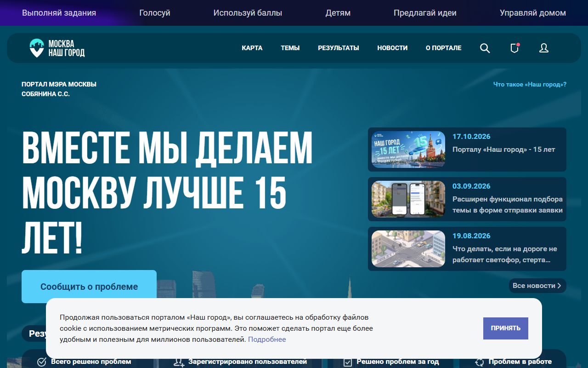This screenshot has height=368, width=588.
Task: Open the Карта menu item
Action: point(252,48)
